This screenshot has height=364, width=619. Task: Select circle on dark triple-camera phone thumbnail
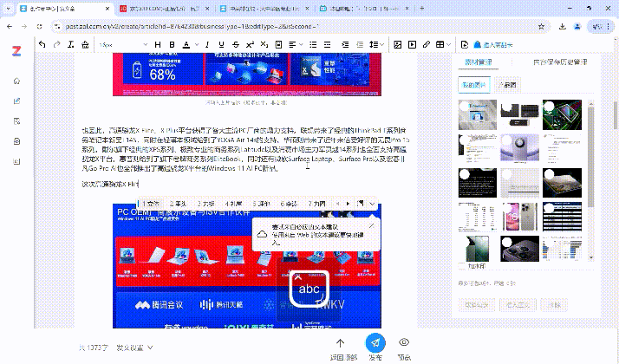click(507, 242)
